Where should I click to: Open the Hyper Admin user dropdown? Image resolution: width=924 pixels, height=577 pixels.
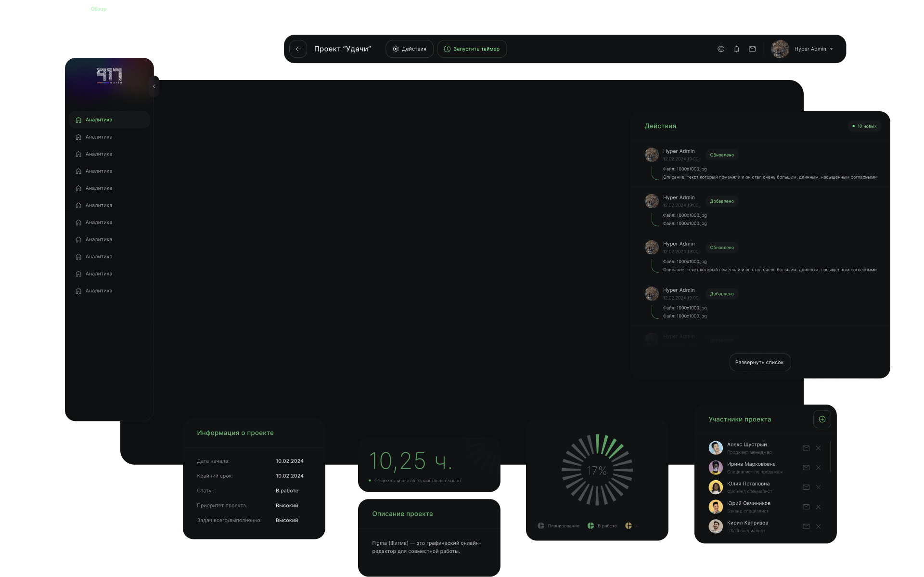coord(813,49)
